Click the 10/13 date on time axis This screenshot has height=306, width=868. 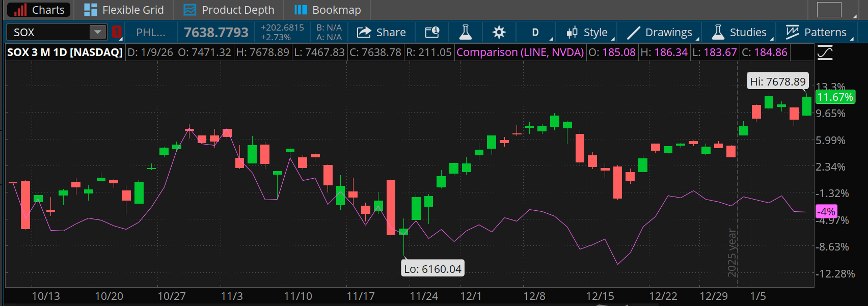[x=46, y=296]
